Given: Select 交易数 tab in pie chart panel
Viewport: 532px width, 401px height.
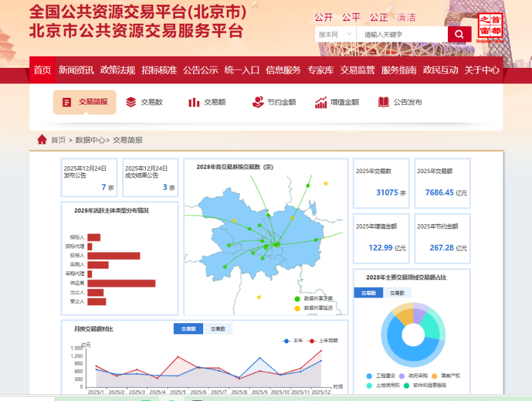Looking at the screenshot, I should [397, 293].
